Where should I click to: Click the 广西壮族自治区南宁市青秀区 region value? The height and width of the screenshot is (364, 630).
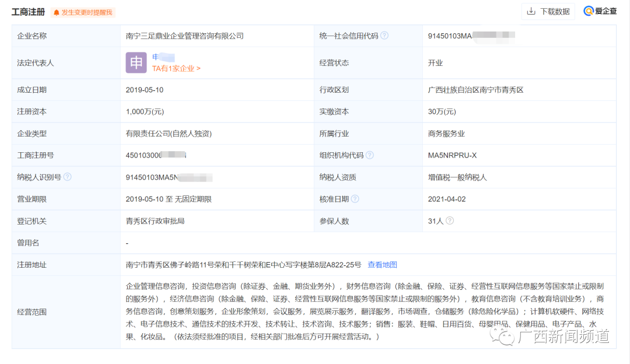475,90
